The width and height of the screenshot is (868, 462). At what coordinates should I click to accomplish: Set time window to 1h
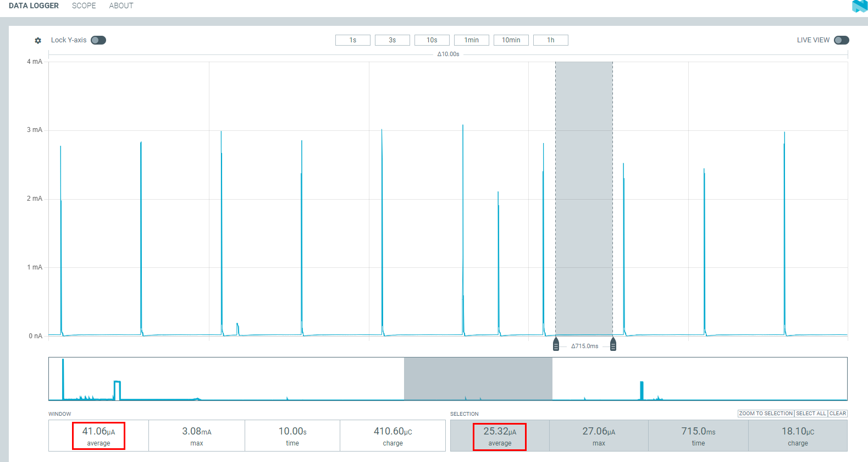coord(551,40)
